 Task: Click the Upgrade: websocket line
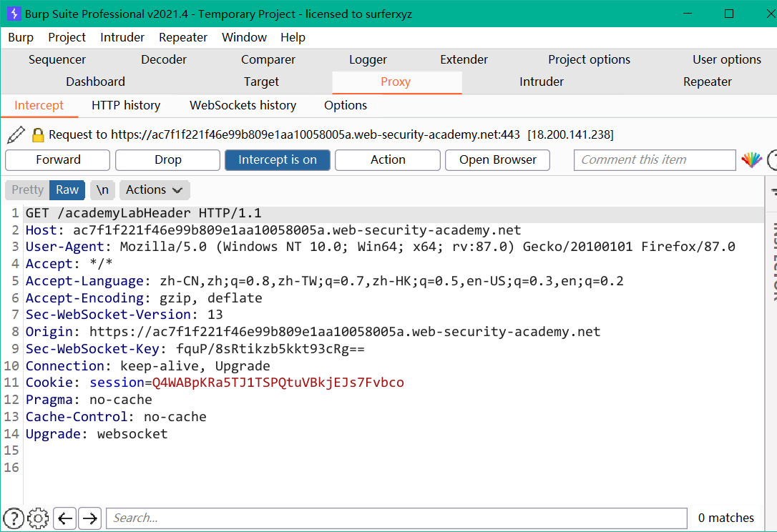coord(97,435)
